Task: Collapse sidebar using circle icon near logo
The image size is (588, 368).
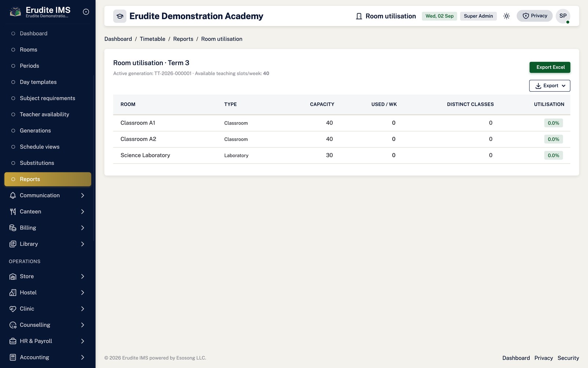Action: (x=86, y=12)
